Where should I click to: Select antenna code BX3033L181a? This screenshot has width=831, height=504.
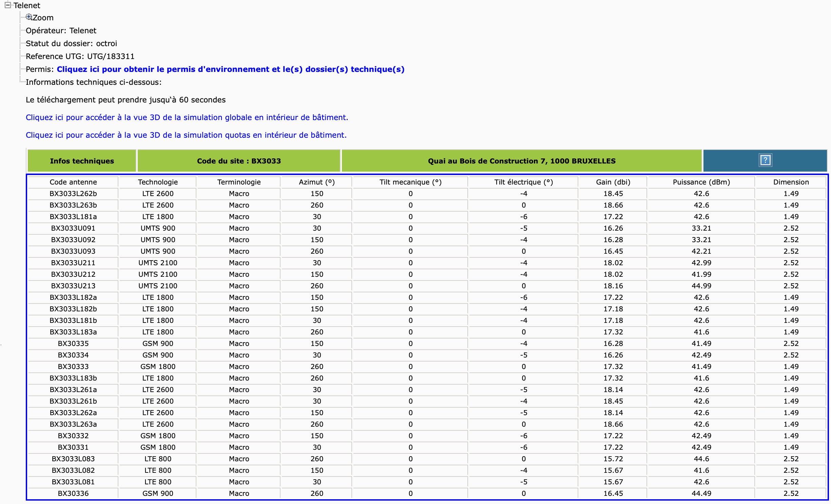(x=73, y=217)
